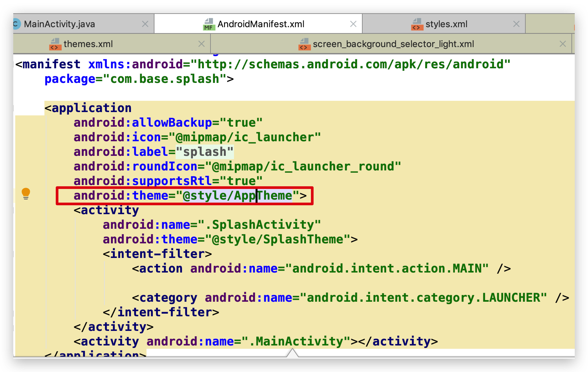This screenshot has height=372, width=588.
Task: Click the "@style/SplashTheme" value
Action: pos(278,239)
